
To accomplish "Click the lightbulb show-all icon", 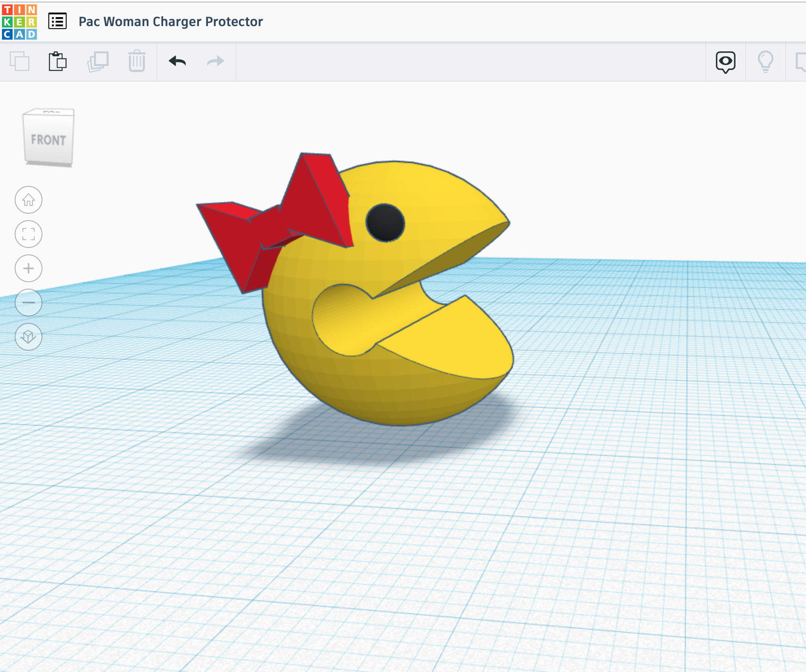I will coord(765,62).
